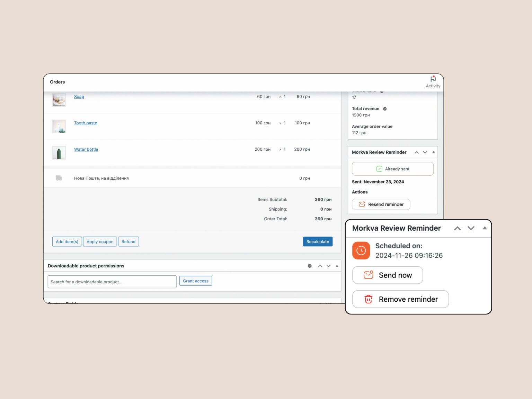Click the Total revenue help icon
Image resolution: width=532 pixels, height=399 pixels.
point(385,109)
